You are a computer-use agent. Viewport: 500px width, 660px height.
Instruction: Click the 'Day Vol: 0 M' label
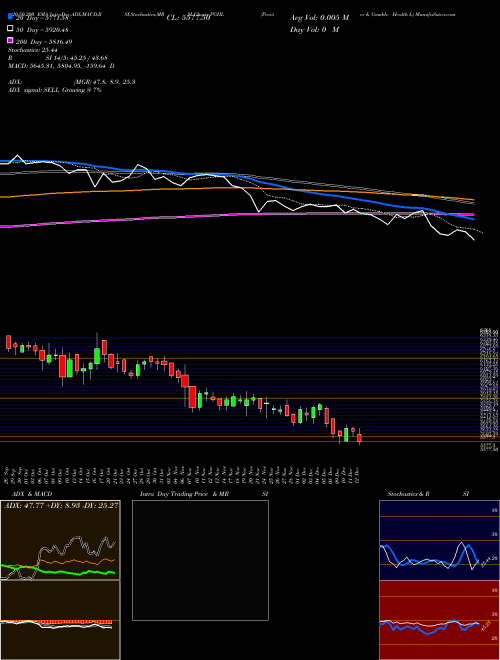click(314, 29)
